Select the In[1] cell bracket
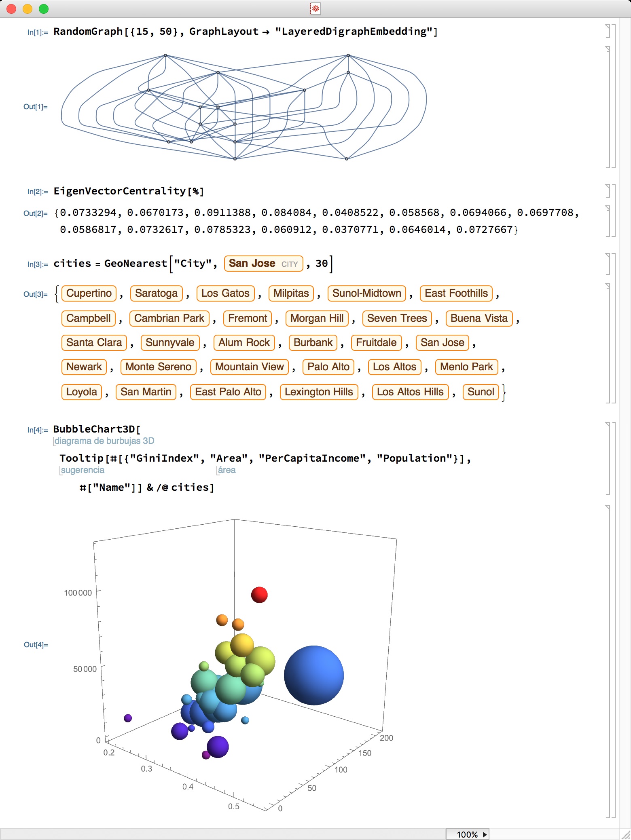Viewport: 631px width, 840px height. point(607,31)
